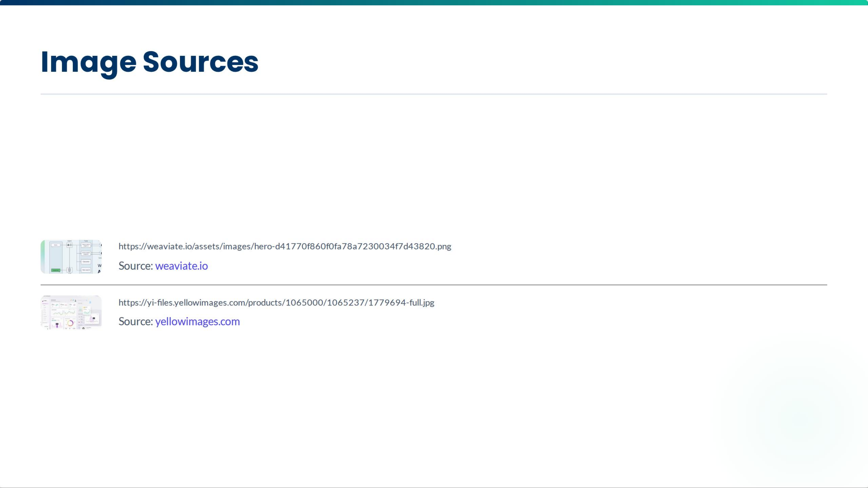The image size is (868, 488).
Task: Click the agent icon box in diagram thumbnail
Action: click(x=69, y=245)
